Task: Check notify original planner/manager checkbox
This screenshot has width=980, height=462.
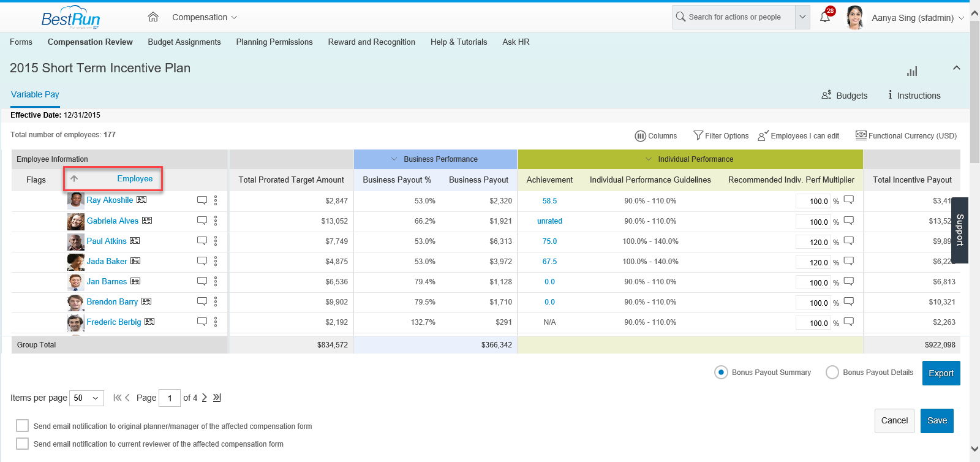Action: (x=22, y=425)
